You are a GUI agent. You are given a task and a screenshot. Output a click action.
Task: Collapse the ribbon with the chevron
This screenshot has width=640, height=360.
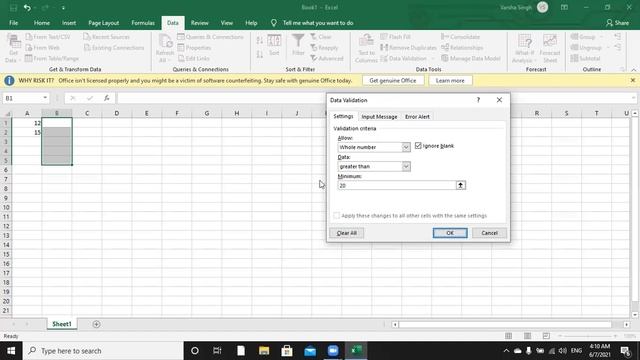[x=633, y=70]
